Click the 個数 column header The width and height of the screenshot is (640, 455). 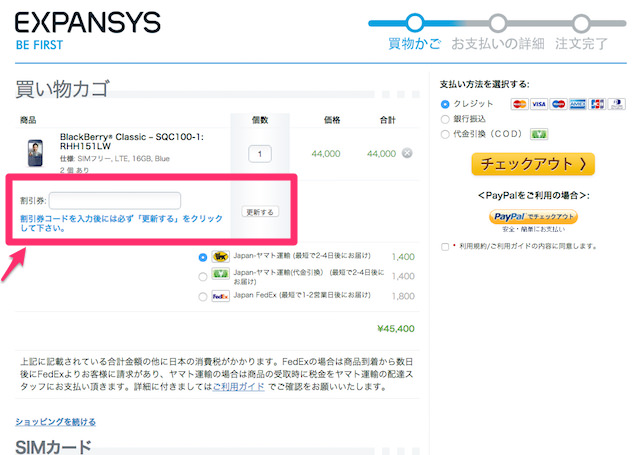pyautogui.click(x=260, y=120)
